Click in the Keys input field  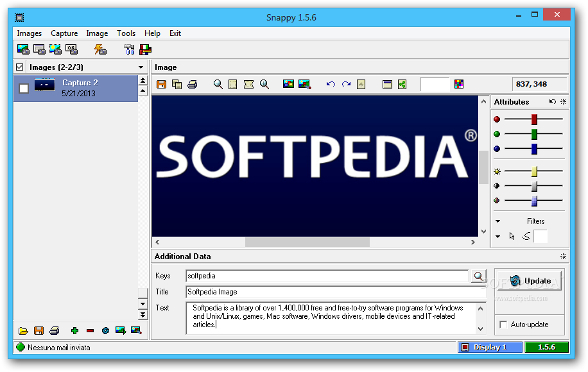[327, 276]
